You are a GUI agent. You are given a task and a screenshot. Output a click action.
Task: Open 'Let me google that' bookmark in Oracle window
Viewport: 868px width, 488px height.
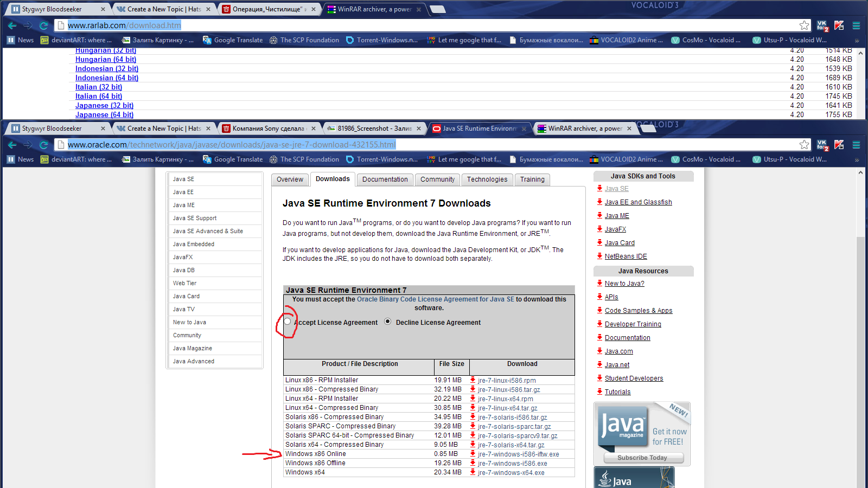coord(464,159)
